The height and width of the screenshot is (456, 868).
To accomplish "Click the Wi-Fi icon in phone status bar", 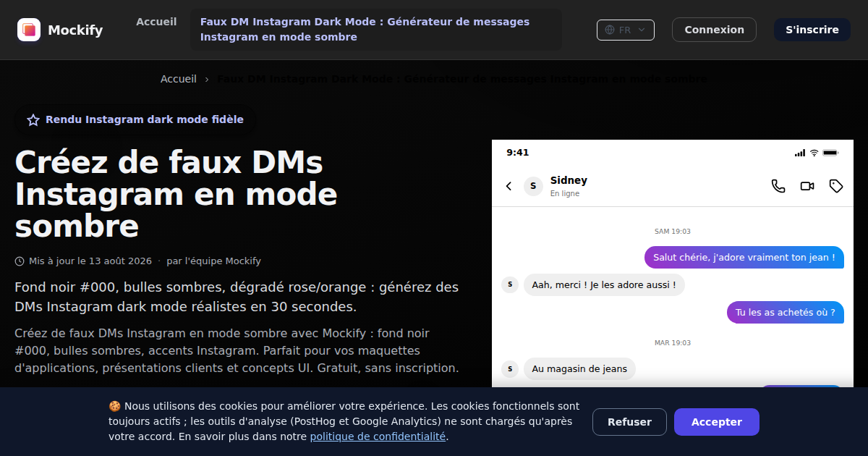I will click(814, 153).
